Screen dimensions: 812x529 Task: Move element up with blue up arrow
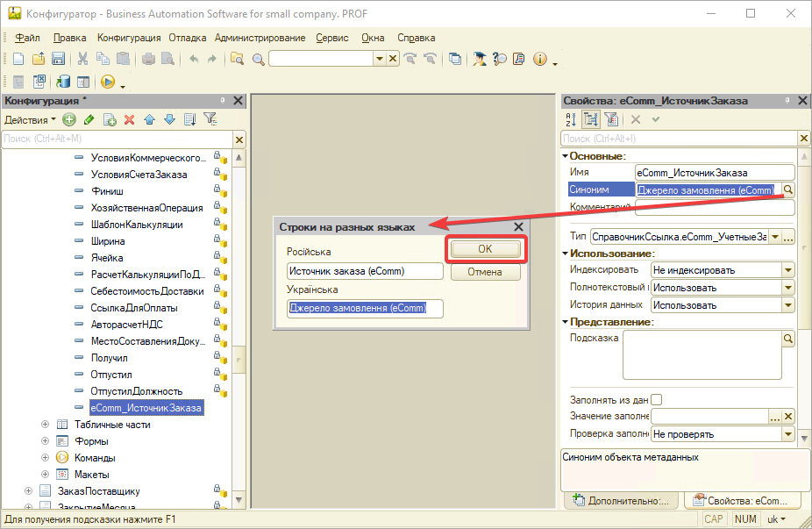click(x=149, y=119)
